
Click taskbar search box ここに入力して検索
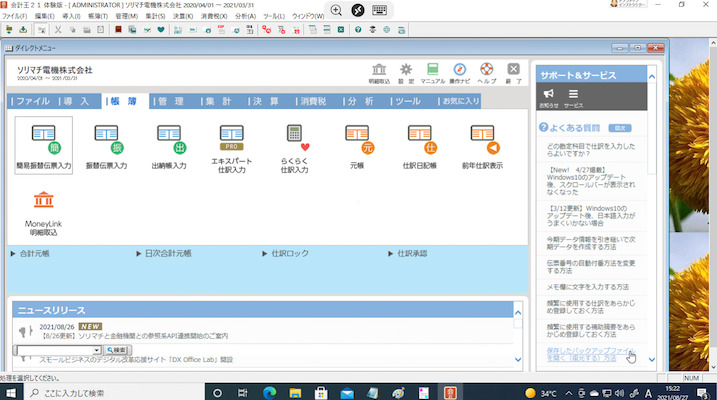pyautogui.click(x=113, y=393)
